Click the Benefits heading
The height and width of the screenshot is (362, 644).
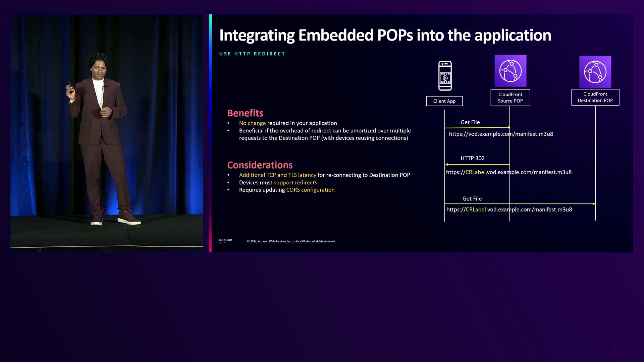tap(245, 113)
